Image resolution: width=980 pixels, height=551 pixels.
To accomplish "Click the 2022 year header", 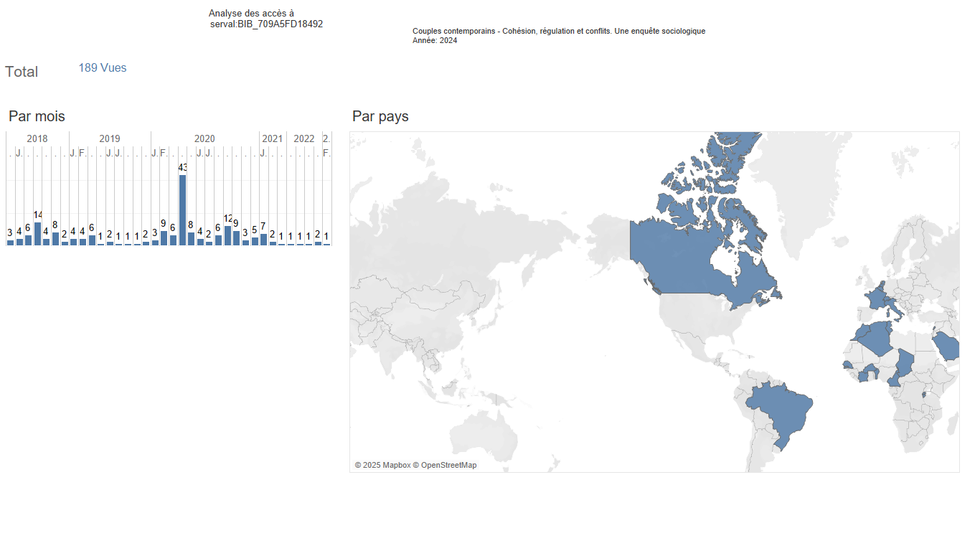I will coord(304,138).
